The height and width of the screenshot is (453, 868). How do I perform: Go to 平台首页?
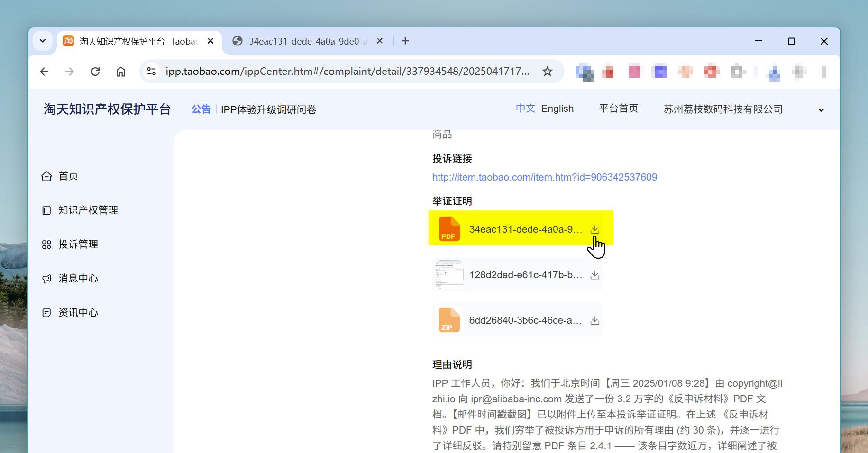tap(618, 109)
